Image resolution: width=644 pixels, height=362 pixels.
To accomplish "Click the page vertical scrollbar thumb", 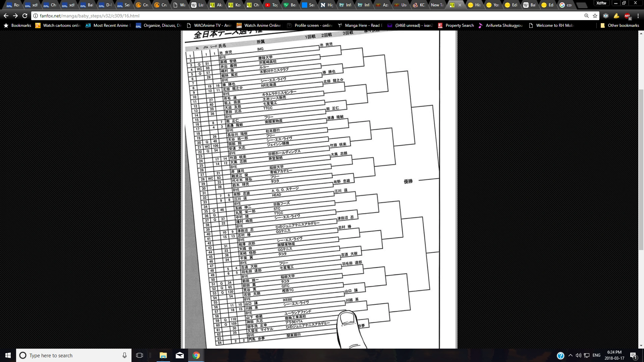I will coord(641,169).
